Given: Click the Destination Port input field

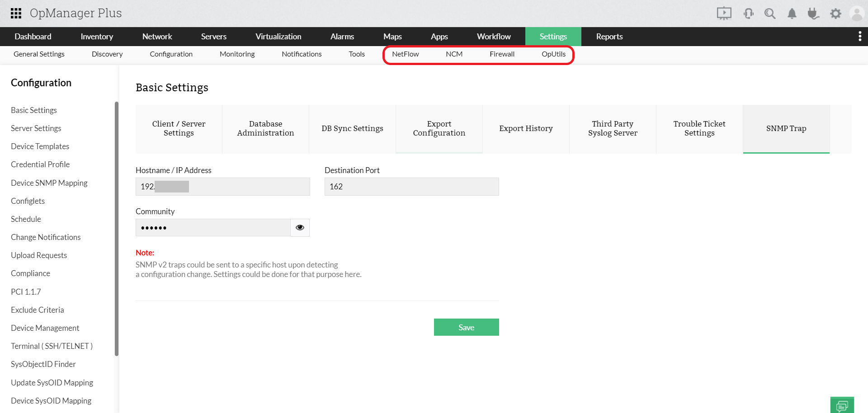Looking at the screenshot, I should tap(411, 186).
